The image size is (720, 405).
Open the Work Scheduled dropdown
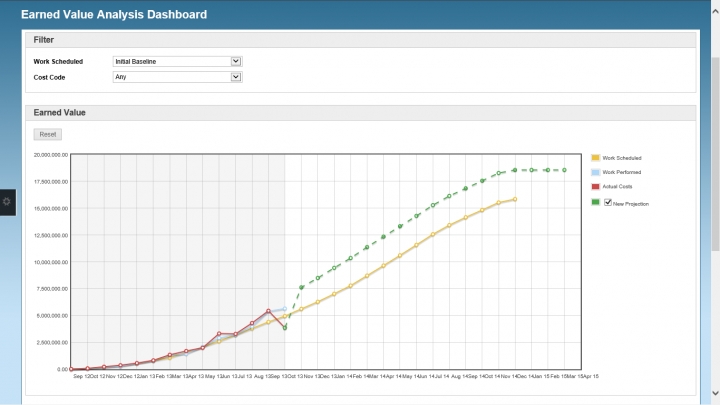(x=178, y=62)
